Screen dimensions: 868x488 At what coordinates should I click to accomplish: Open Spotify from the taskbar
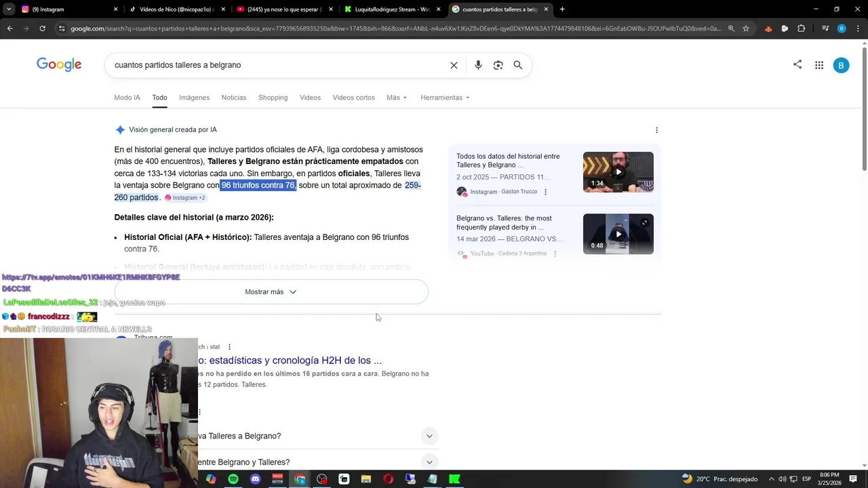click(x=233, y=479)
